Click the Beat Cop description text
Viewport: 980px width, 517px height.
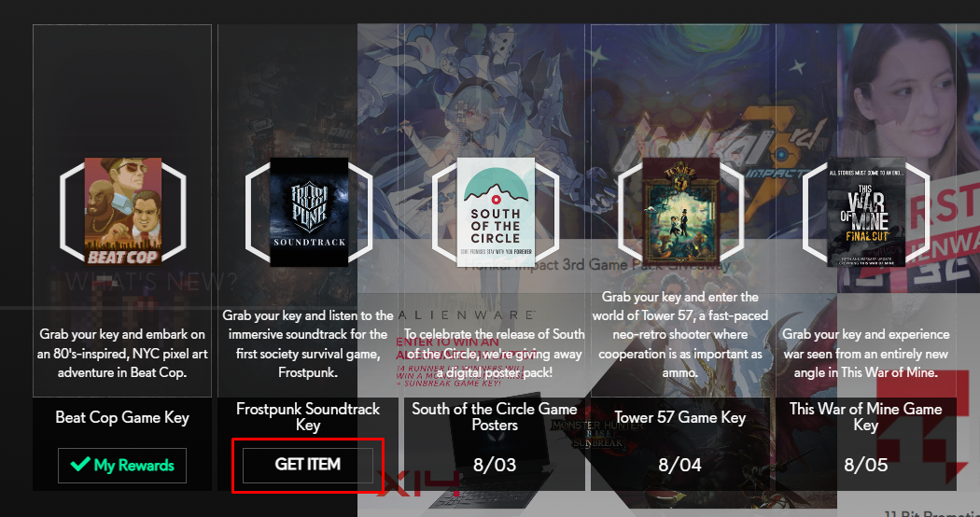click(x=122, y=353)
